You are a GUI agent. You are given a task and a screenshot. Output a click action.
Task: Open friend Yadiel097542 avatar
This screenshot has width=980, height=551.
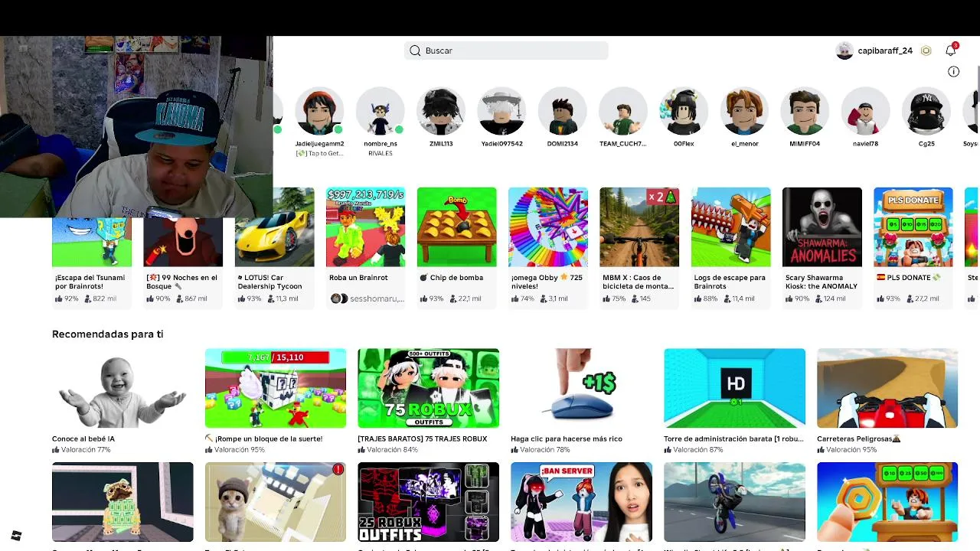501,112
